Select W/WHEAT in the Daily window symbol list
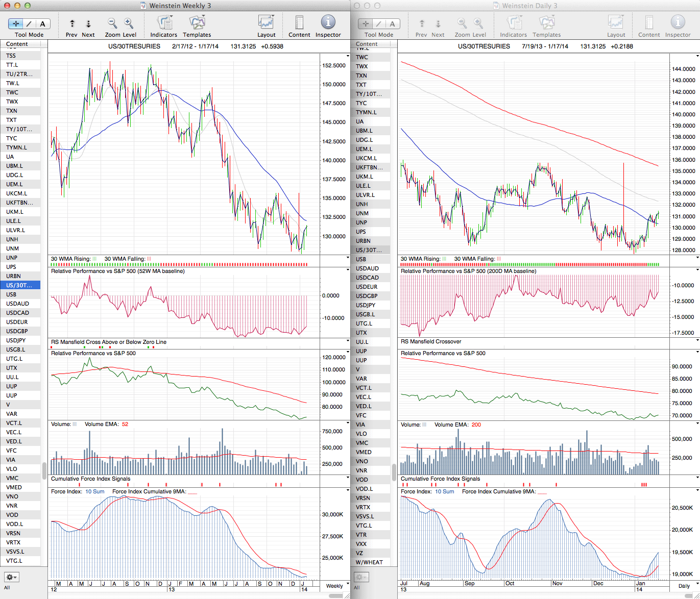The image size is (700, 599). (x=369, y=562)
